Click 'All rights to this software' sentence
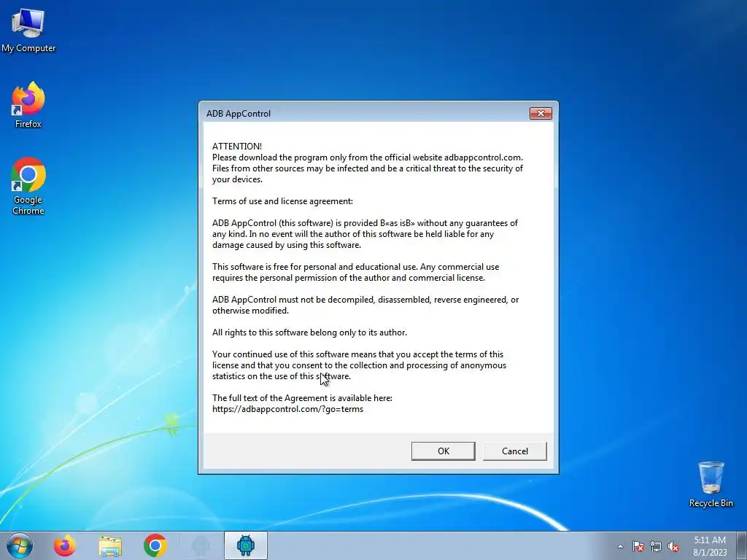747x560 pixels. point(309,332)
